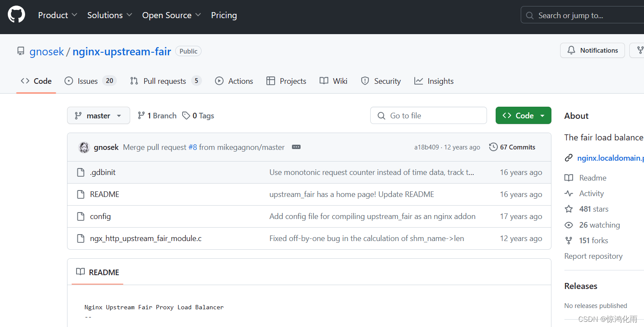Click gnosek's avatar in commit bar

84,147
